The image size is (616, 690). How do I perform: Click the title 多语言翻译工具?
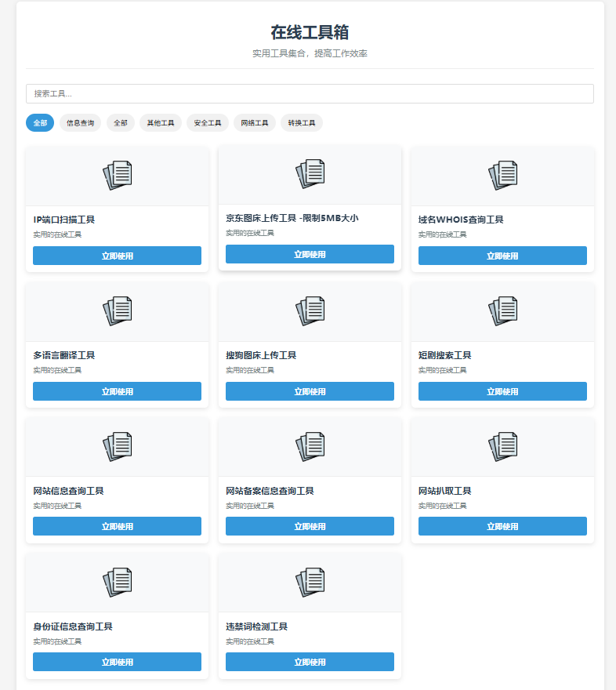pos(64,355)
